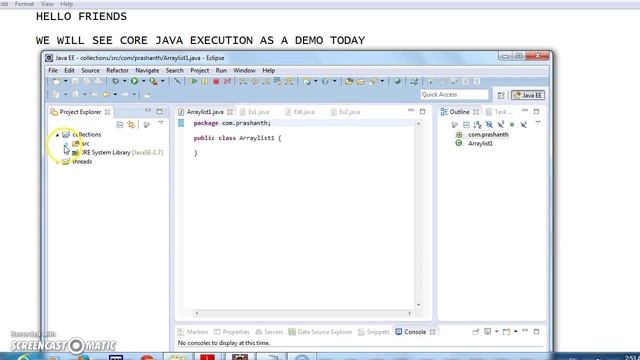Click the editor horizontal scrollbar right arrow
This screenshot has height=360, width=640.
tap(409, 313)
